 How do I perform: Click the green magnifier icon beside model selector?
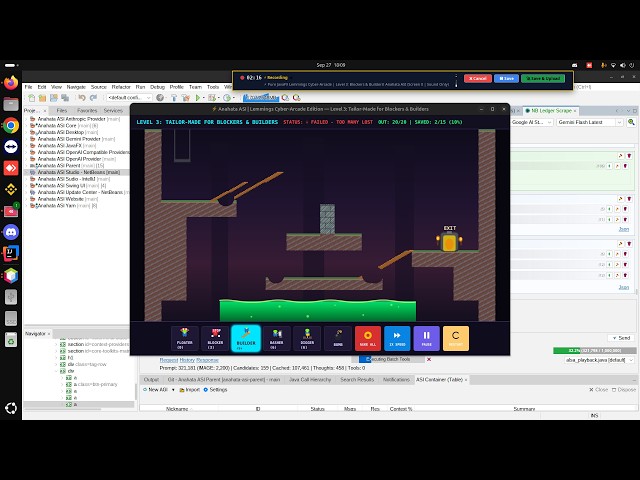click(631, 122)
